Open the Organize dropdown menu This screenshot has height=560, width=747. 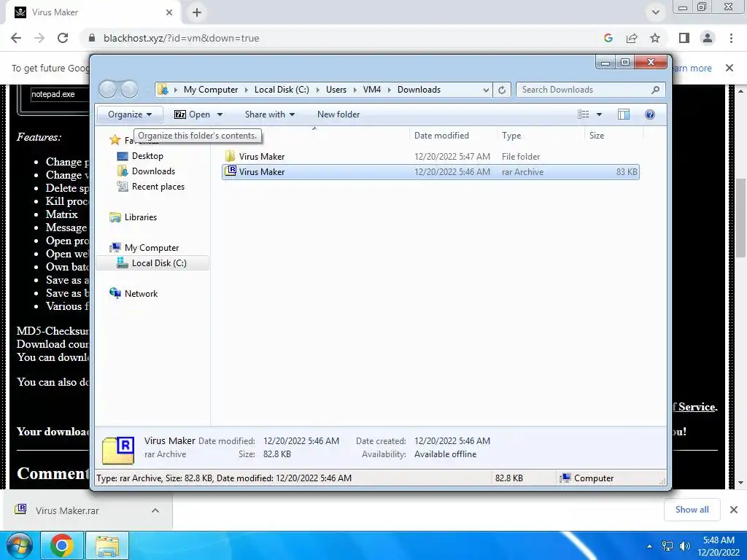[x=130, y=114]
